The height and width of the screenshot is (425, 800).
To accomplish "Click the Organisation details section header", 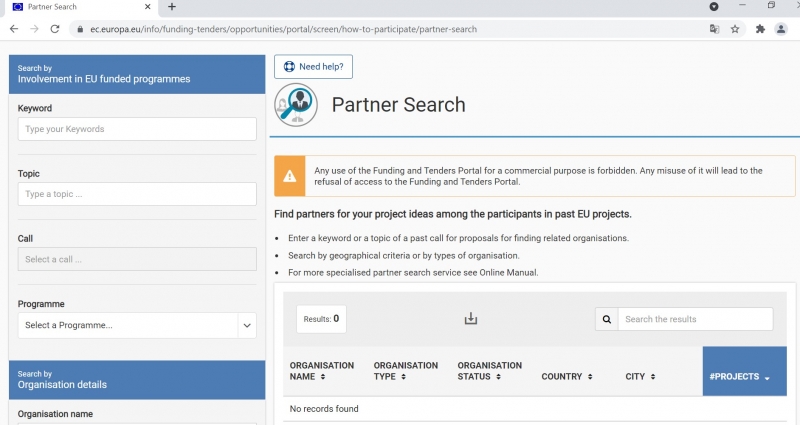I will click(x=137, y=380).
